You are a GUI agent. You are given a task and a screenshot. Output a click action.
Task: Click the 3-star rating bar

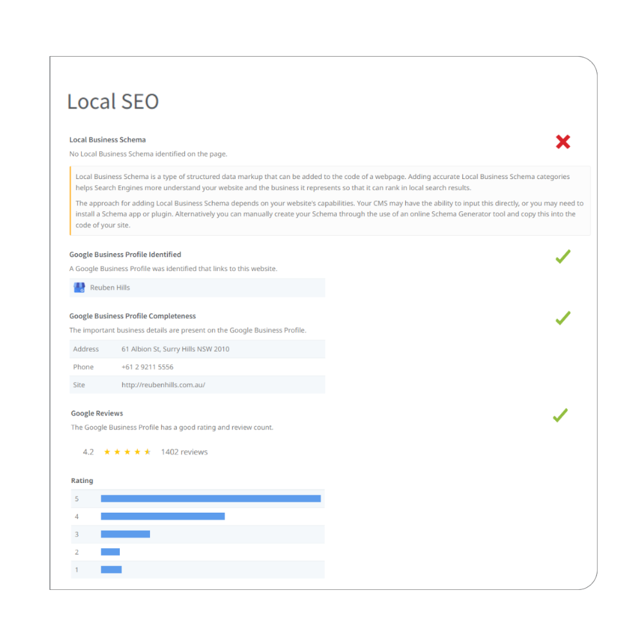126,534
